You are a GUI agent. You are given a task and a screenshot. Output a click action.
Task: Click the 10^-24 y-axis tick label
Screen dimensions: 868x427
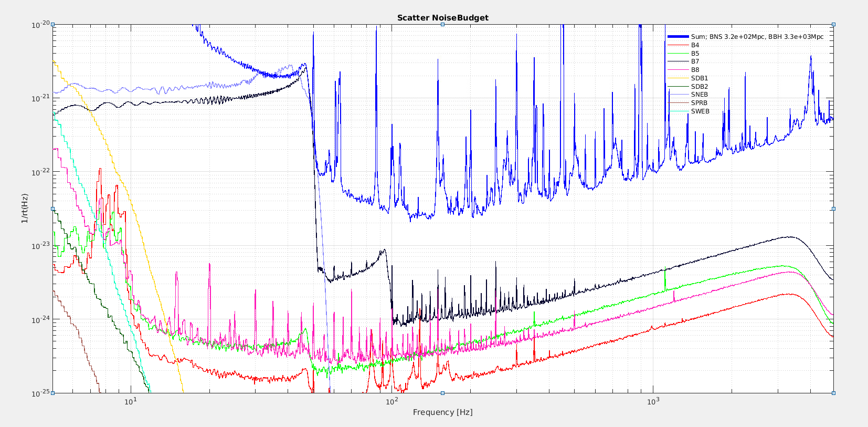(x=40, y=319)
